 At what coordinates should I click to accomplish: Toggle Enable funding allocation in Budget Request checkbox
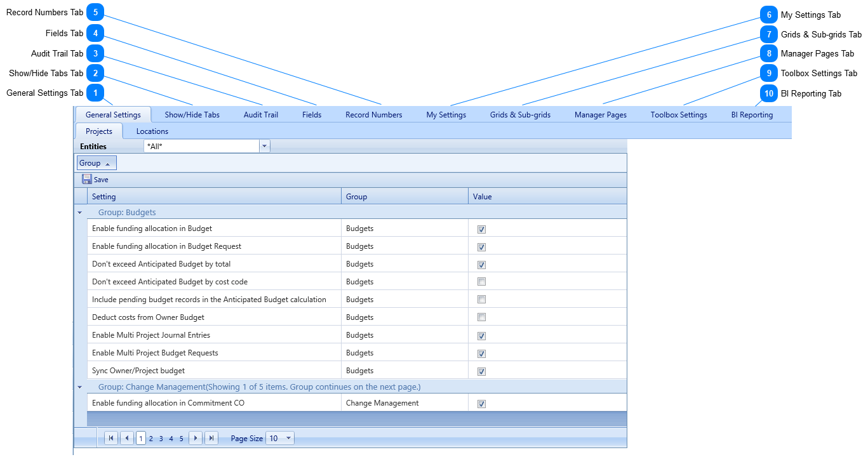pos(481,247)
